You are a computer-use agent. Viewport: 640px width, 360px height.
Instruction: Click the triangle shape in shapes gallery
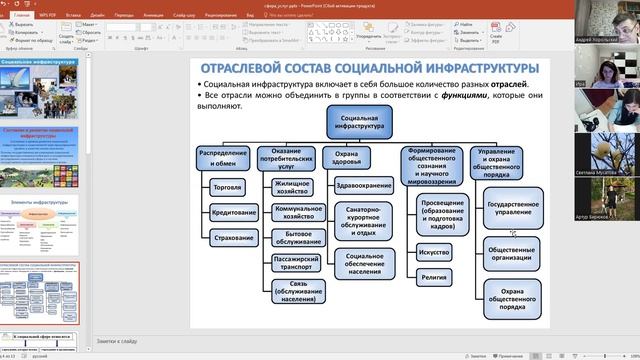pyautogui.click(x=311, y=32)
